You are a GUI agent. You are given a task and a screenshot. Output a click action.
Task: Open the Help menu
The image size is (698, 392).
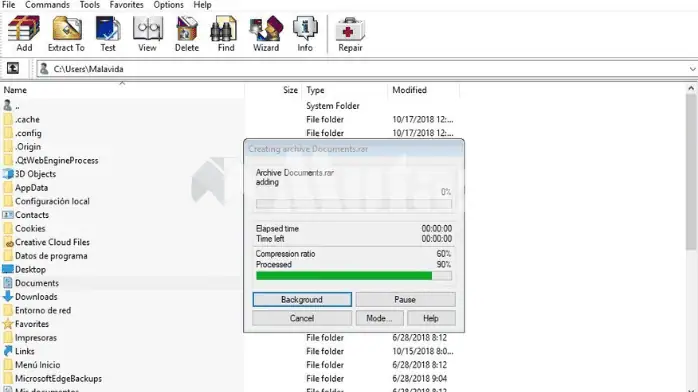[x=202, y=5]
